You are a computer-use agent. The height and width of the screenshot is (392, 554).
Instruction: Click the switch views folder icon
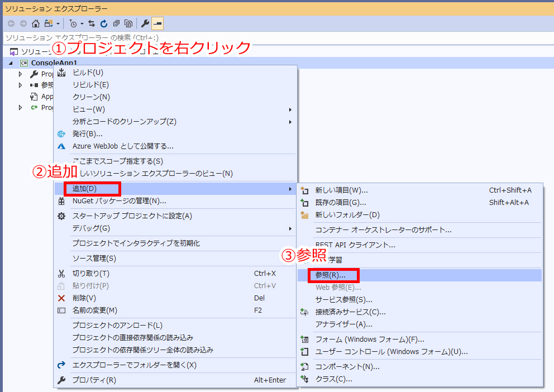[x=49, y=23]
